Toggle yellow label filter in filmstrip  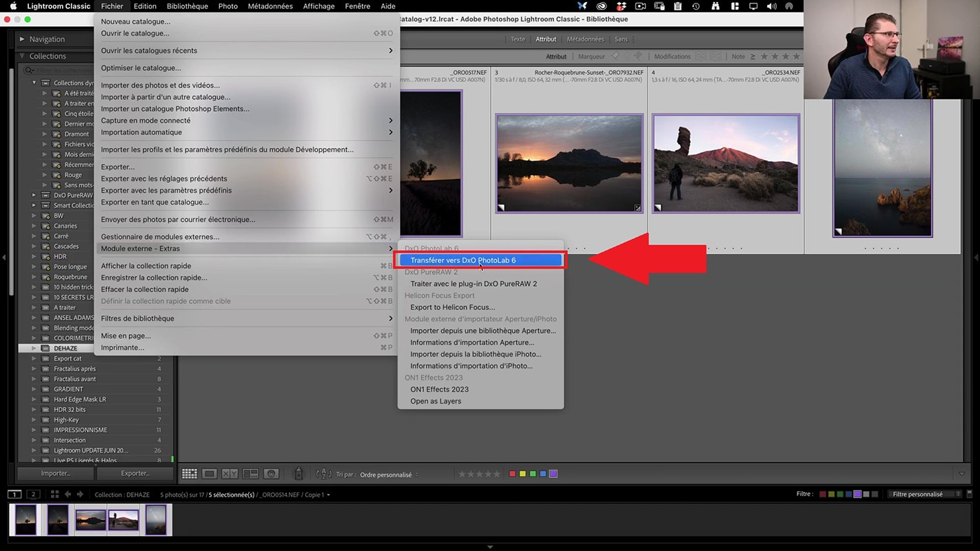coord(832,495)
